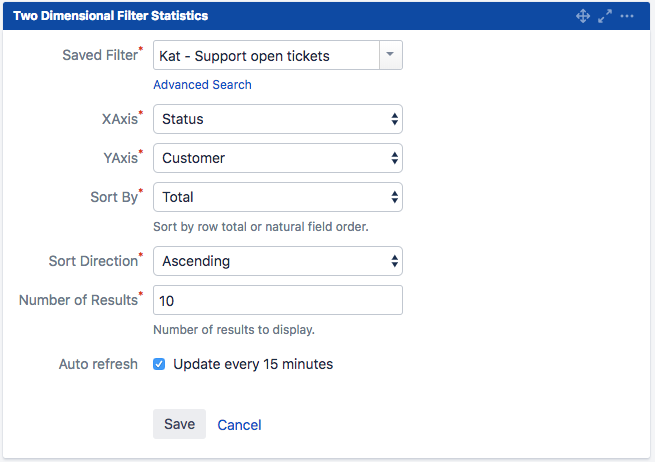Click the move gadget drag icon
Image resolution: width=655 pixels, height=462 pixels.
click(x=583, y=16)
